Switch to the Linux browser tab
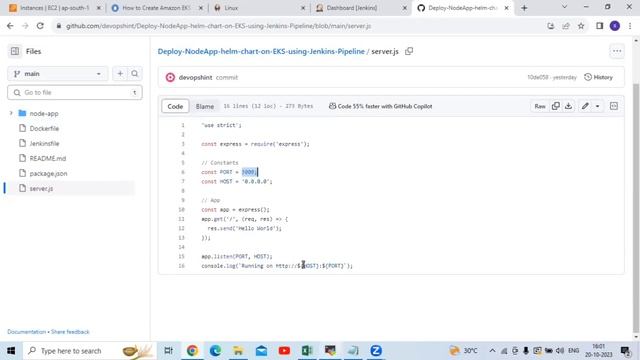 pyautogui.click(x=259, y=8)
